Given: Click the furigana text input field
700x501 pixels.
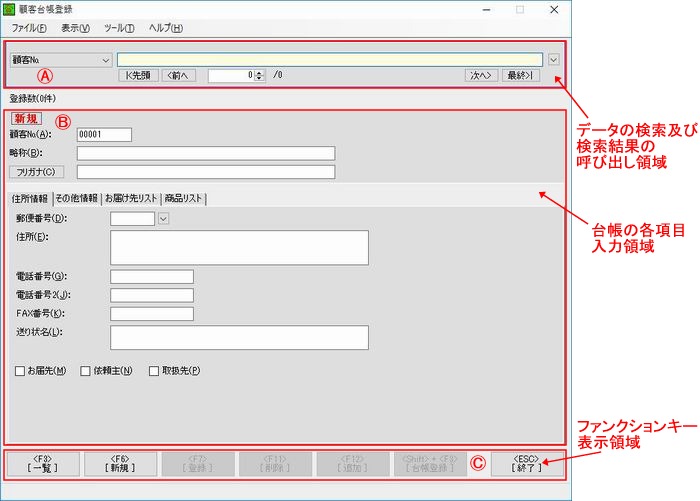Looking at the screenshot, I should point(206,172).
